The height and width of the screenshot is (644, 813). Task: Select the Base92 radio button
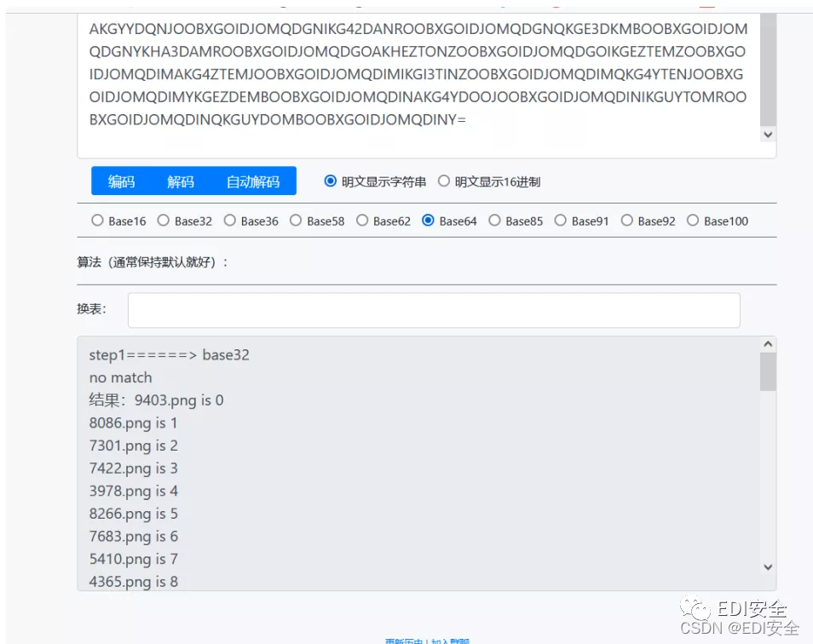coord(627,221)
